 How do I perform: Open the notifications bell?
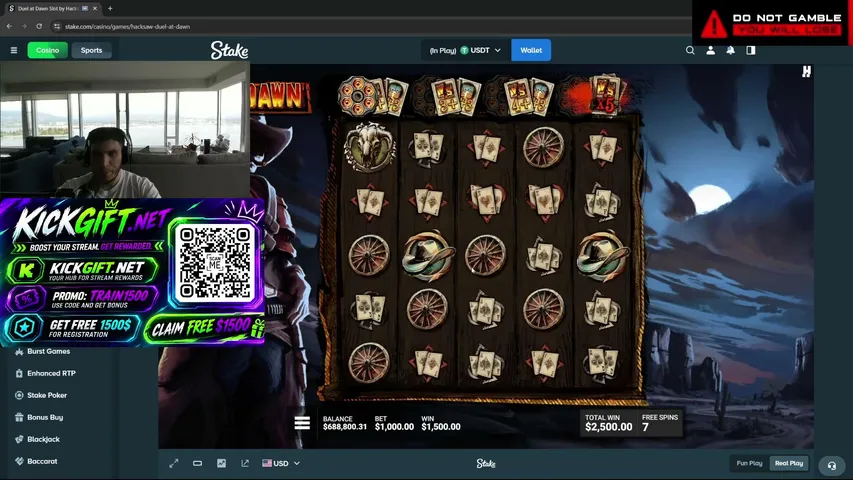[731, 50]
